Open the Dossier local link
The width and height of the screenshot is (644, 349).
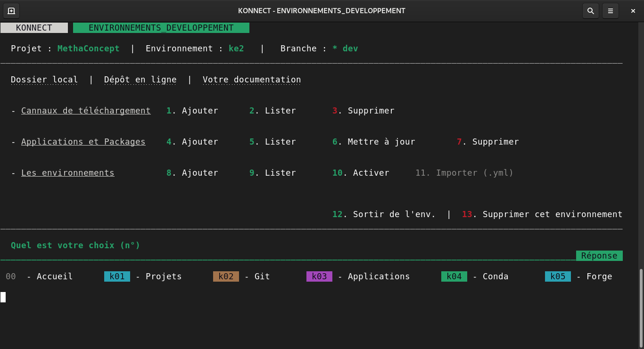(44, 80)
